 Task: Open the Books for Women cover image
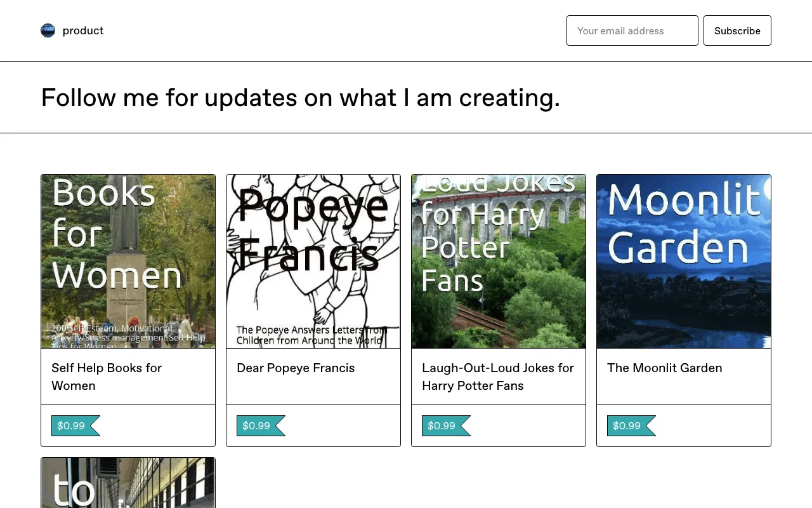[128, 261]
